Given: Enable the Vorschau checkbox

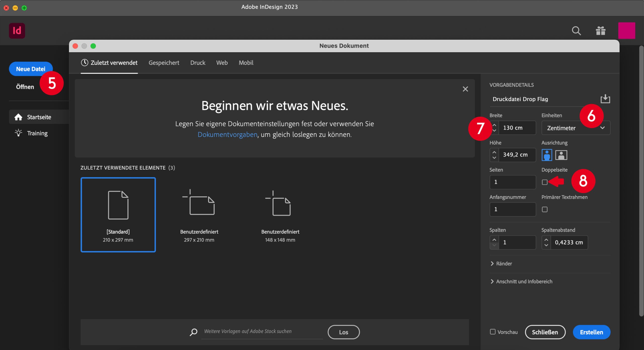Looking at the screenshot, I should [493, 332].
